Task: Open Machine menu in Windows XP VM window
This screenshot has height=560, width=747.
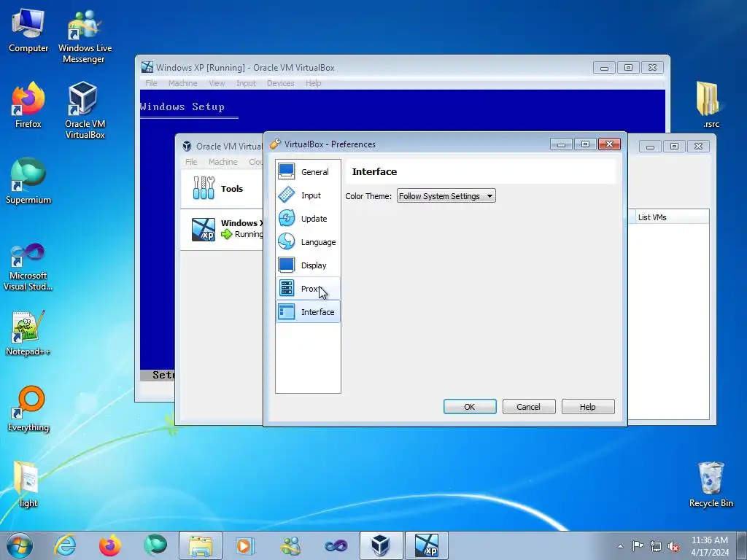Action: coord(182,83)
